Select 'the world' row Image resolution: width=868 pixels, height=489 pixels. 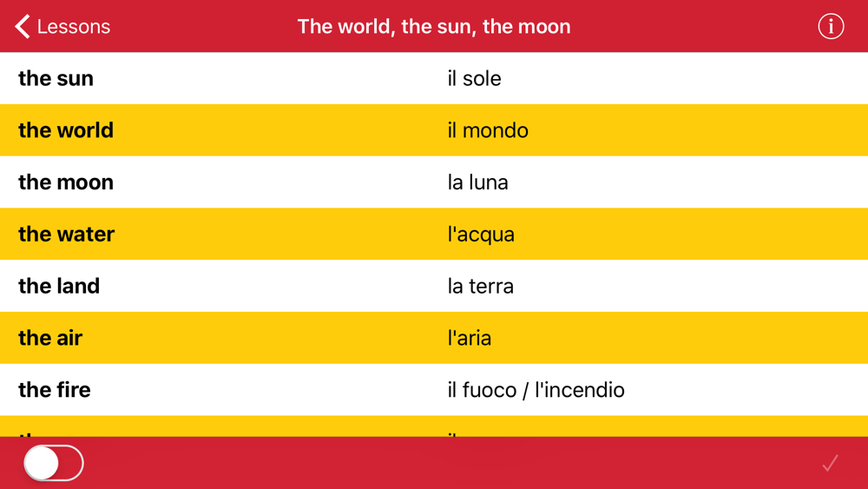(x=434, y=130)
